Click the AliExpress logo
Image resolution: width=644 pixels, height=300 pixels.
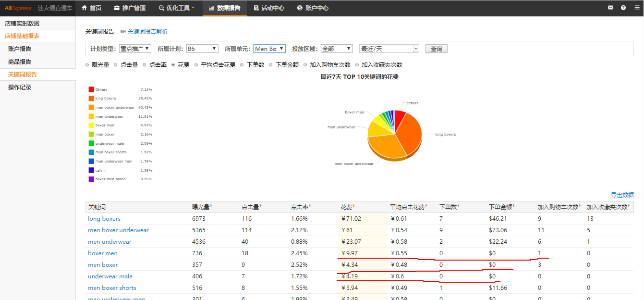(18, 8)
